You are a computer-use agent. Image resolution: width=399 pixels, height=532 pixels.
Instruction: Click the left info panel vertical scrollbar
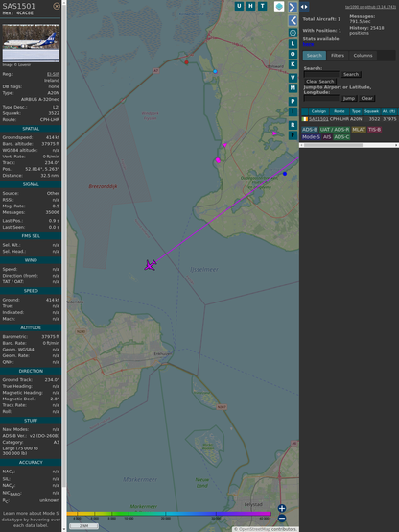pos(64,266)
